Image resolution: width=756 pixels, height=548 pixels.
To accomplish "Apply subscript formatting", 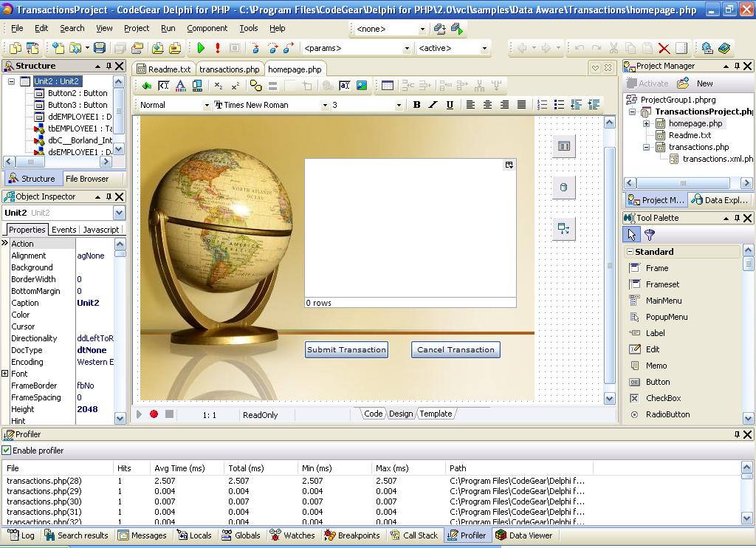I will 219,86.
